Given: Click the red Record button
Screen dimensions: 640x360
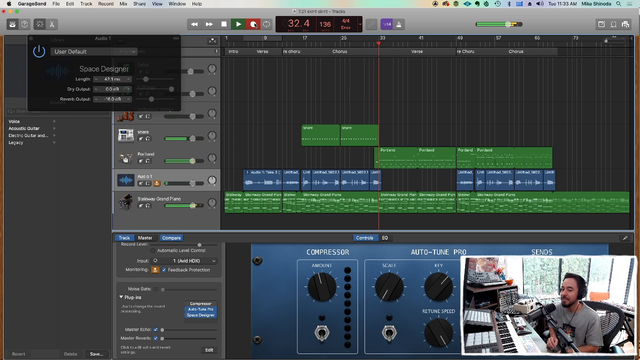Looking at the screenshot, I should 253,24.
